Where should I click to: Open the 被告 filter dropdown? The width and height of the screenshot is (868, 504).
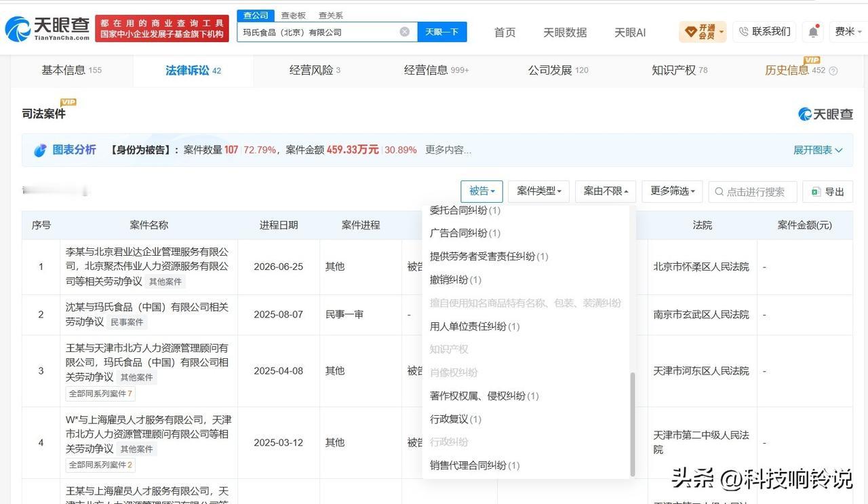point(481,191)
